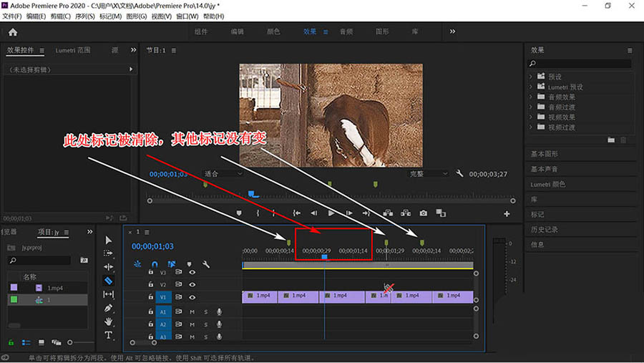Toggle the timeline snap magnet
Viewport: 644px width, 363px height.
[154, 264]
